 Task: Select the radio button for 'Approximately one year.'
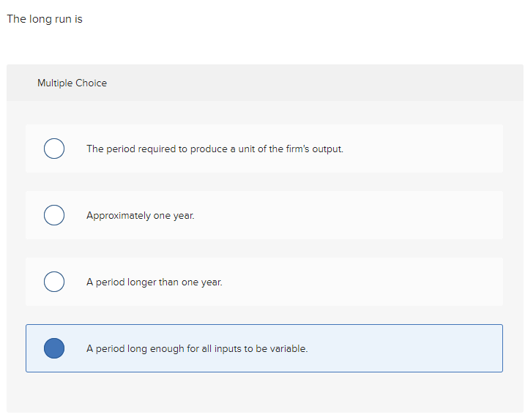pyautogui.click(x=53, y=215)
